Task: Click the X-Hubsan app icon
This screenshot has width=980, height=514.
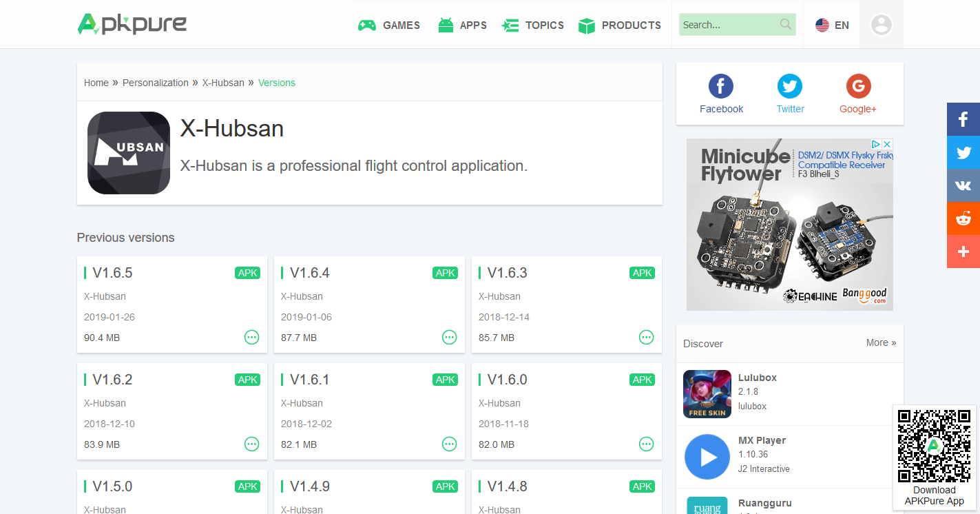Action: point(129,153)
